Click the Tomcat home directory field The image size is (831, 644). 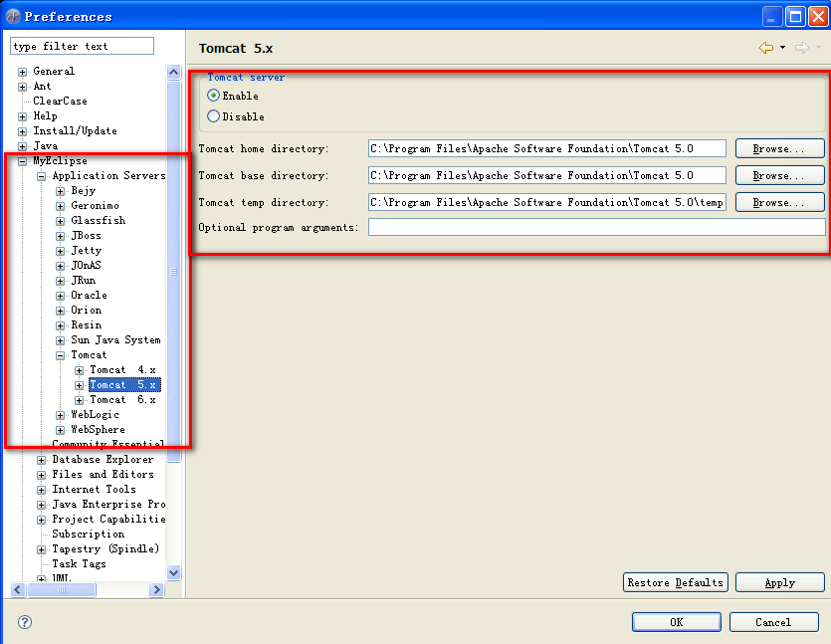coord(547,148)
